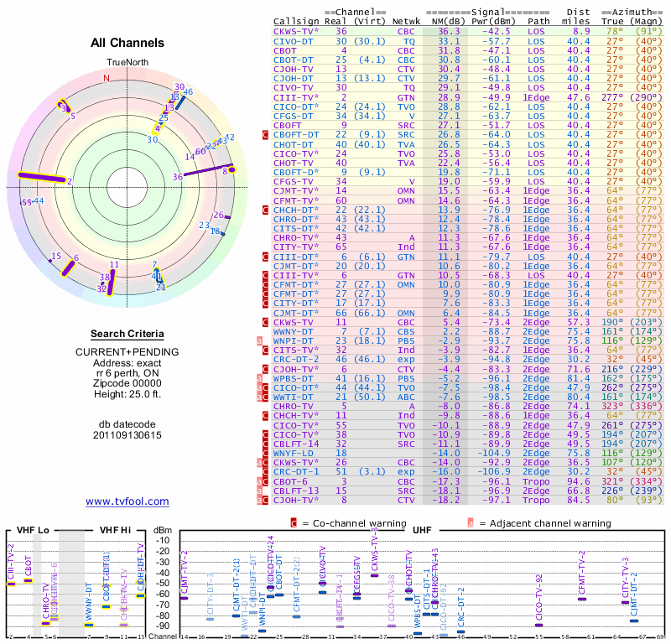Image resolution: width=671 pixels, height=644 pixels.
Task: Click the WWNY-DT bar in the VHF Hi chart
Action: pyautogui.click(x=89, y=625)
